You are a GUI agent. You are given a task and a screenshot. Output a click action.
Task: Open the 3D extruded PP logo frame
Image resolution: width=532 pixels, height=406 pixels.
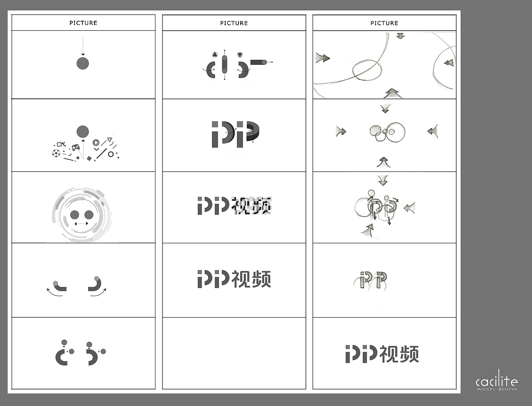point(234,135)
